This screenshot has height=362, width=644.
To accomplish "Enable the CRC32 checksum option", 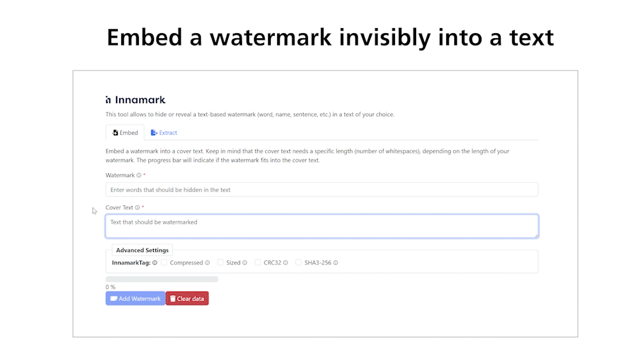I will click(x=258, y=262).
